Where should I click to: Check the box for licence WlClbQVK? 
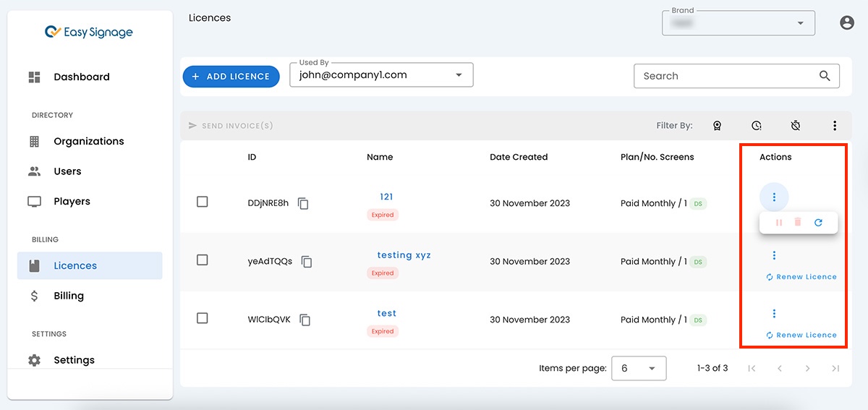pos(203,318)
